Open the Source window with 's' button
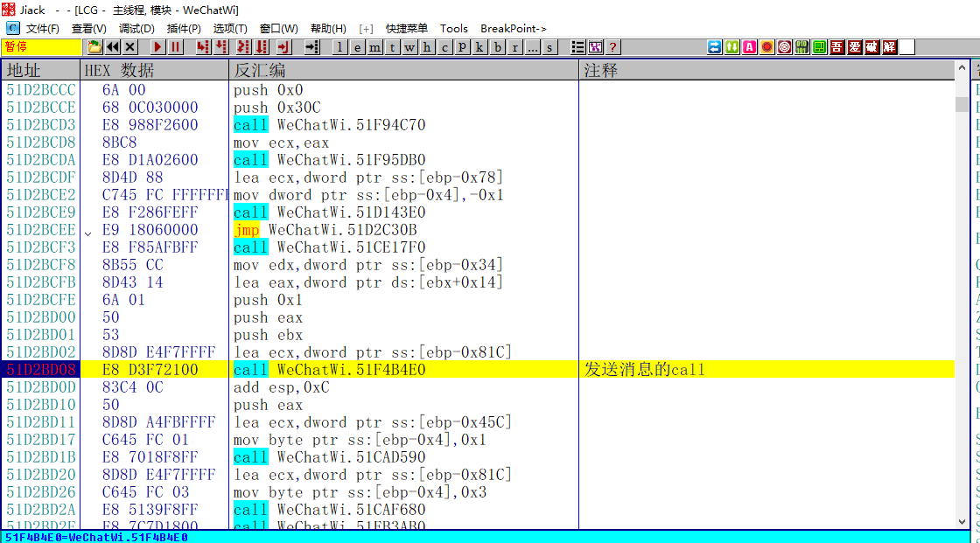The width and height of the screenshot is (980, 543). (549, 47)
